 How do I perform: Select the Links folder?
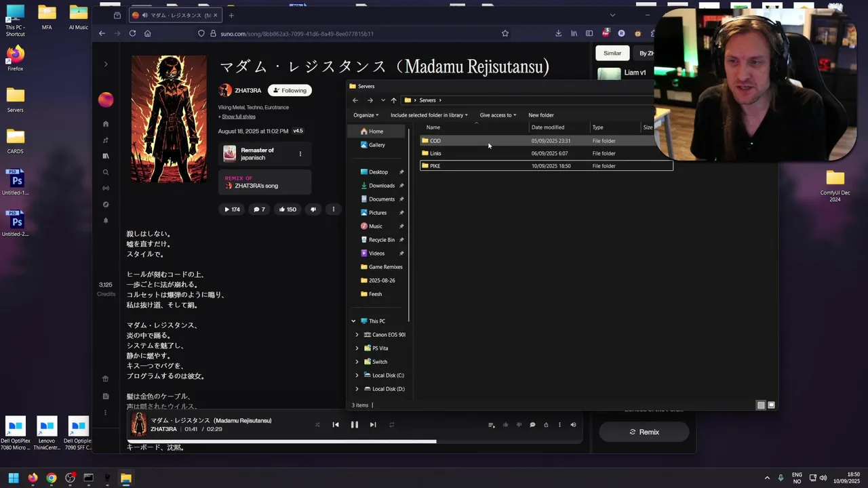click(x=546, y=153)
